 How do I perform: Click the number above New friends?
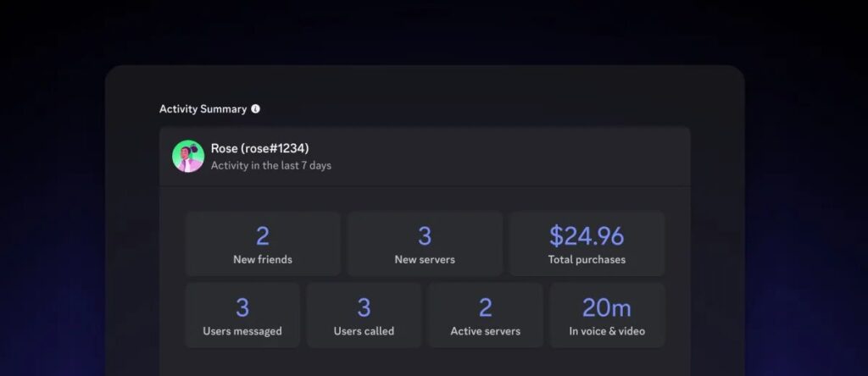pos(263,235)
